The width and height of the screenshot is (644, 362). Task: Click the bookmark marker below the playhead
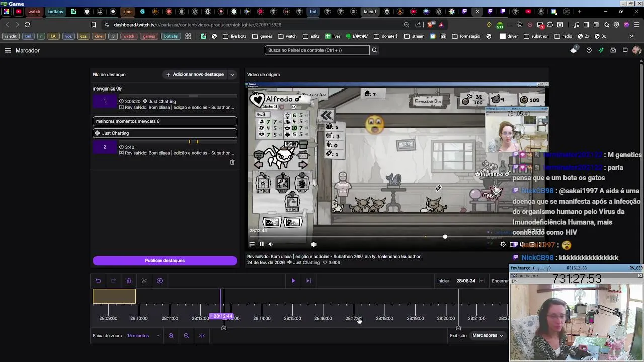[x=224, y=328]
